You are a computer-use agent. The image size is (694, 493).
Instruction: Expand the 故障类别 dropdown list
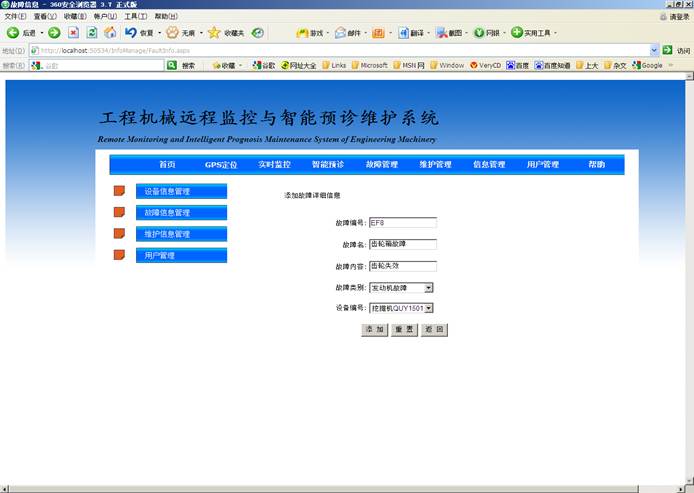(428, 287)
